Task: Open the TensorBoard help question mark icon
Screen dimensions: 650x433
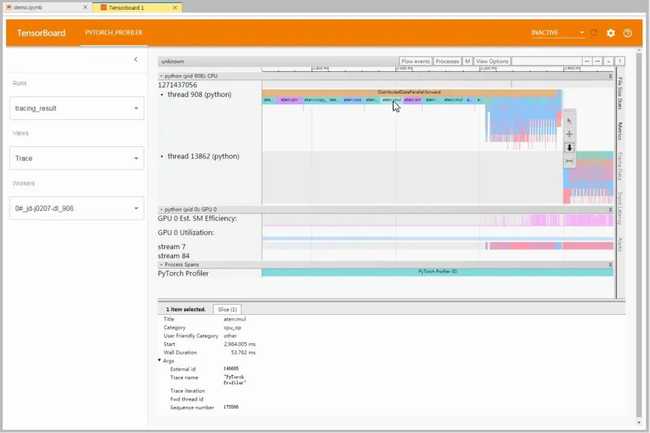Action: pyautogui.click(x=628, y=33)
